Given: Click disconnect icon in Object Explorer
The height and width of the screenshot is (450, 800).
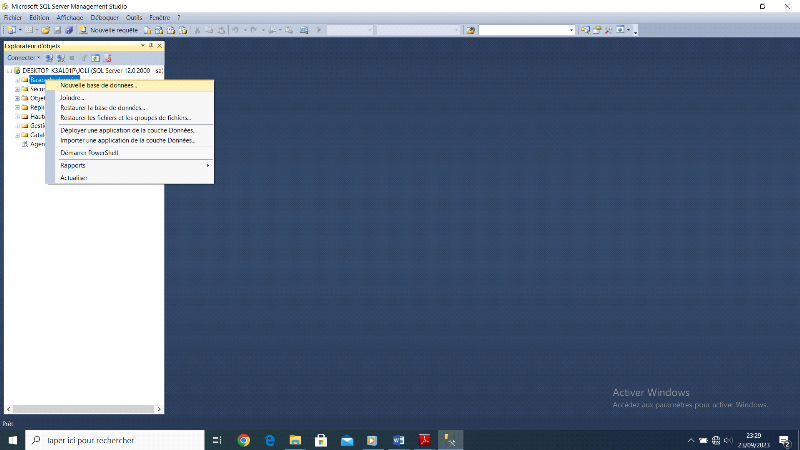Looking at the screenshot, I should tap(61, 58).
